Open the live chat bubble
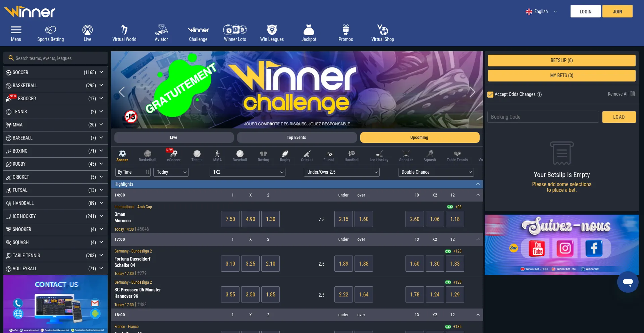The image size is (644, 333). coord(628,282)
